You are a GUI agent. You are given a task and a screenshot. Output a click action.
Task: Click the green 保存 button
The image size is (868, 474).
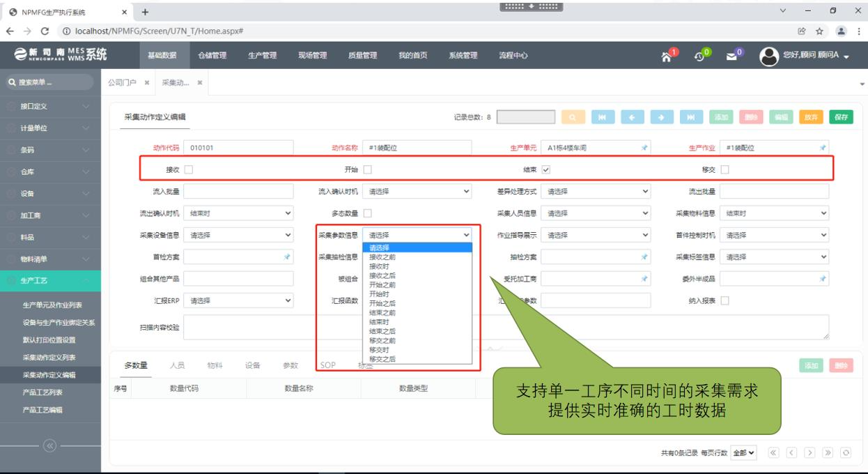coord(840,117)
